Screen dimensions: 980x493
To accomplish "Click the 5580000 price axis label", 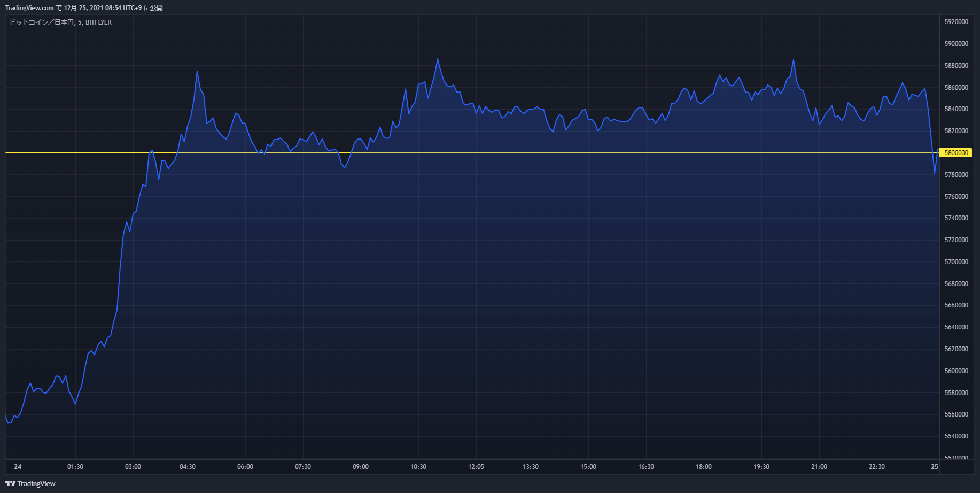I will pyautogui.click(x=956, y=393).
